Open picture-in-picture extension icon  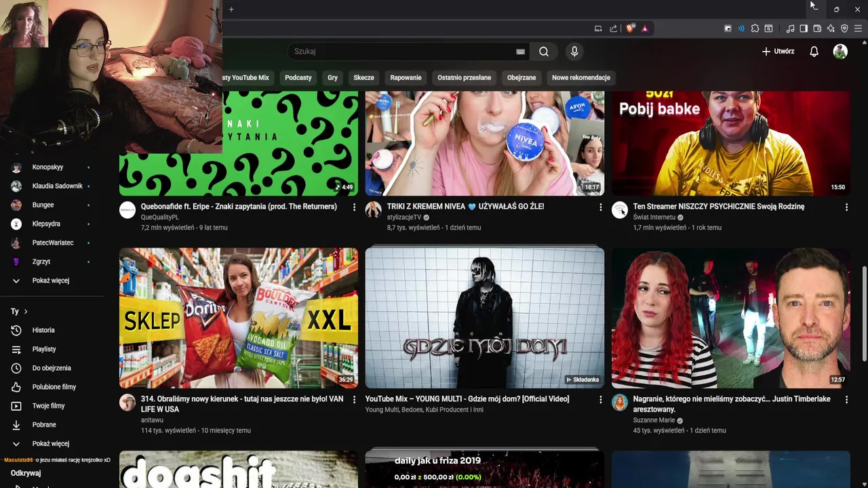[x=728, y=28]
